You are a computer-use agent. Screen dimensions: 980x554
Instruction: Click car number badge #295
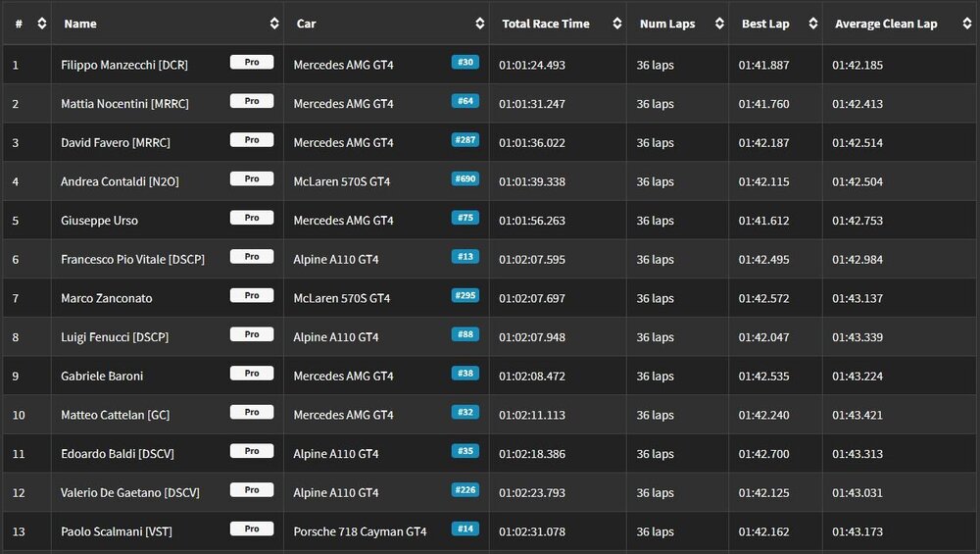(465, 295)
